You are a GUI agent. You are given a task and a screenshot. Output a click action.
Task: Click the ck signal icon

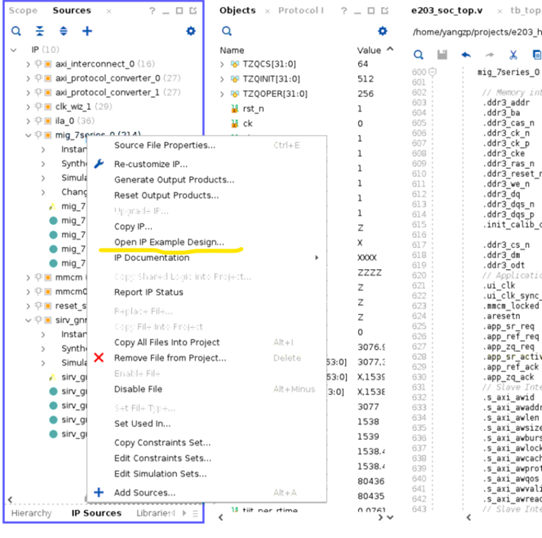coord(235,124)
